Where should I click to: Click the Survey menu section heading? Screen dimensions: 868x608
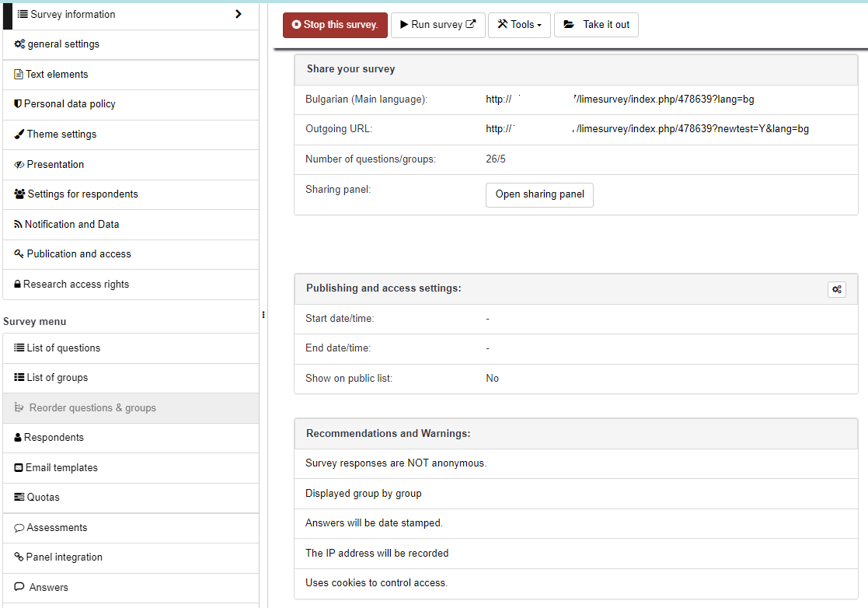click(34, 322)
